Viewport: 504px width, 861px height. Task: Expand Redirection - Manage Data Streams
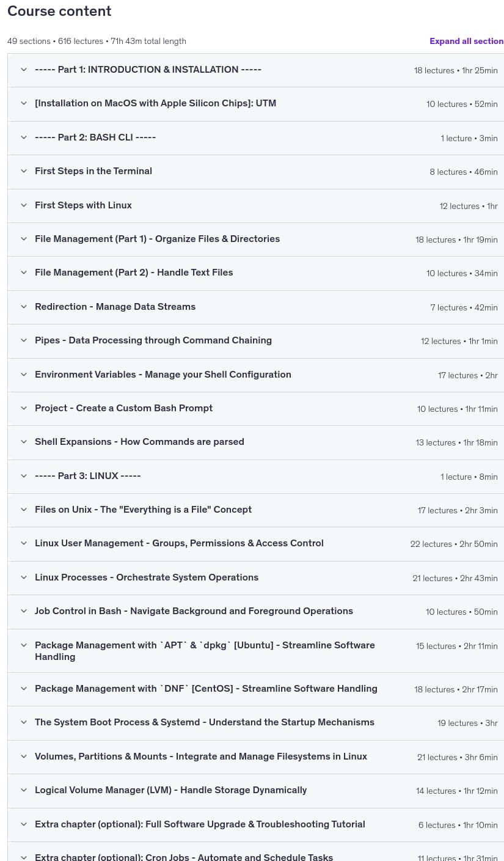coord(255,307)
